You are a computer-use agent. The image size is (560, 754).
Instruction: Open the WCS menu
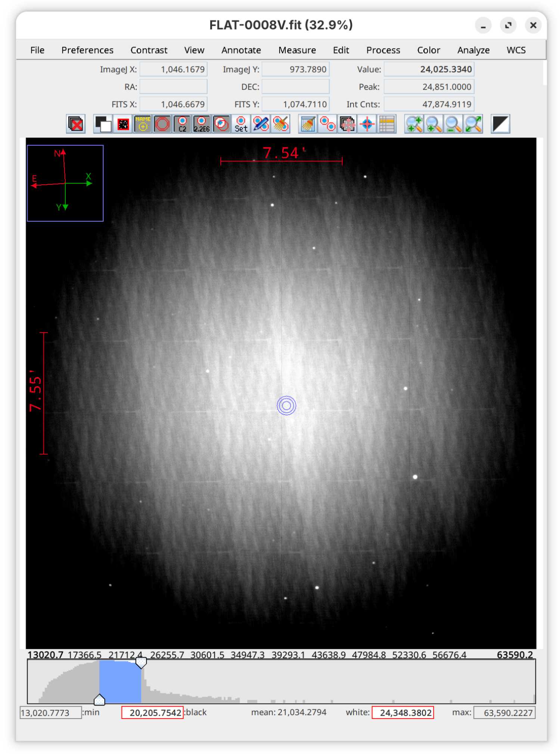pos(516,50)
